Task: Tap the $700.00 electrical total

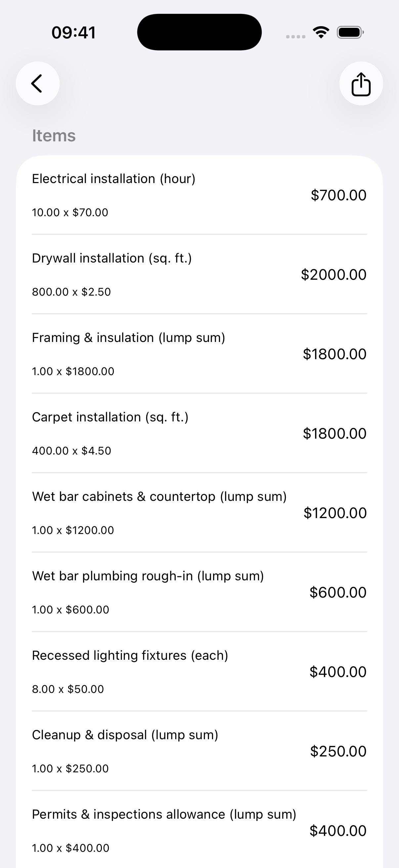Action: pyautogui.click(x=338, y=195)
